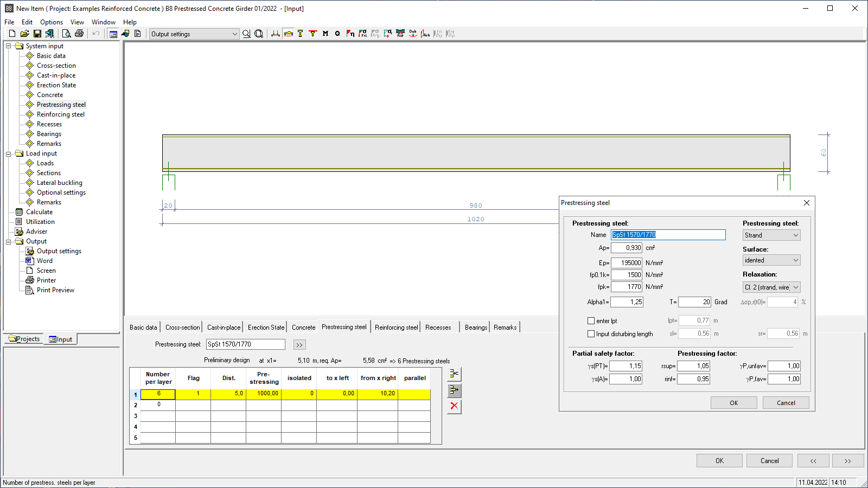Screen dimensions: 868x488
Task: Click the Dub toolbar icon
Action: [413, 34]
